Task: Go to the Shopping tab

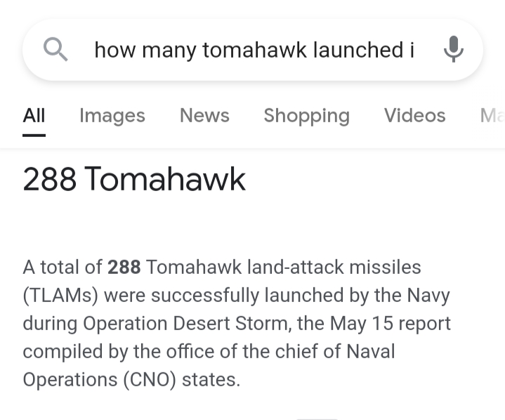Action: [x=306, y=115]
